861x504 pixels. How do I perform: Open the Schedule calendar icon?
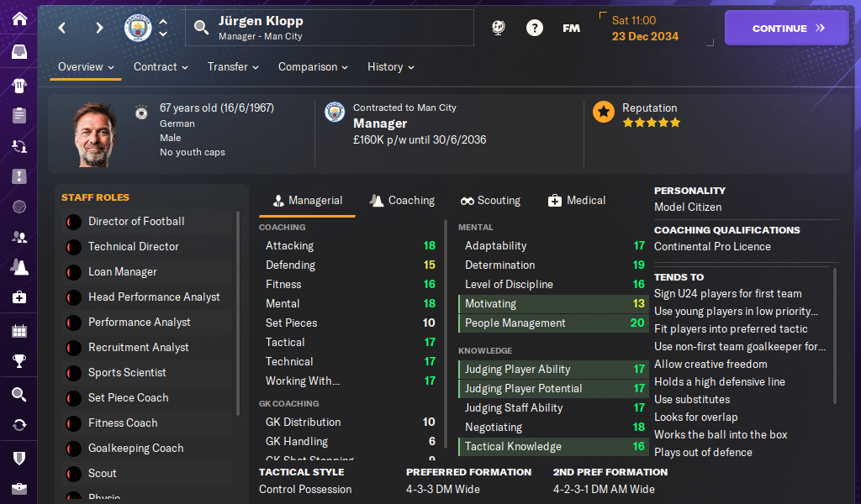click(x=18, y=331)
